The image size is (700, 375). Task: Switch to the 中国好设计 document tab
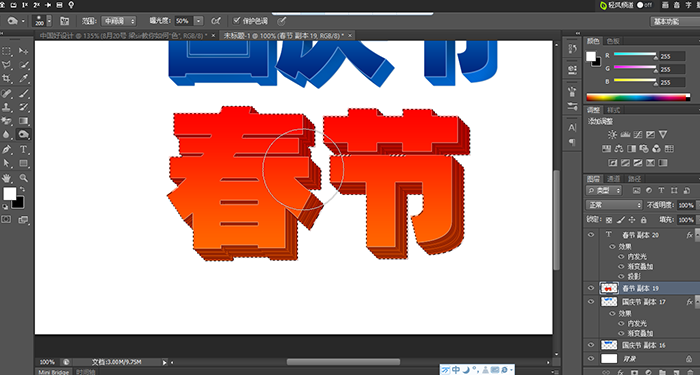click(x=124, y=35)
